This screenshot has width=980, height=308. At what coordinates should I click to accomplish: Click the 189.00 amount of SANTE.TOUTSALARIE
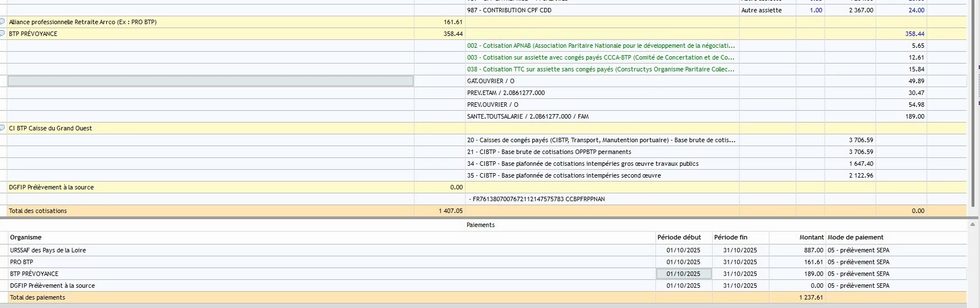tap(914, 116)
